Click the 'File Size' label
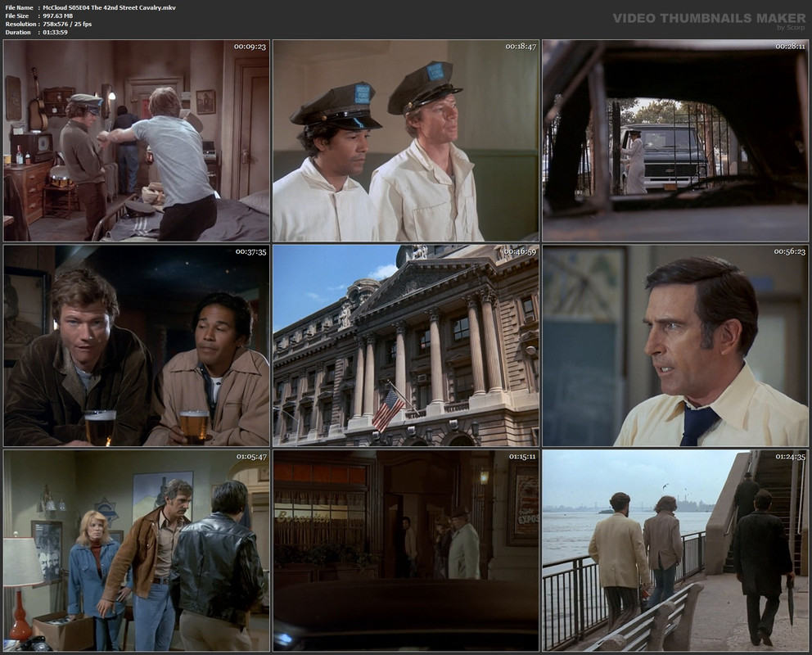 tap(17, 16)
